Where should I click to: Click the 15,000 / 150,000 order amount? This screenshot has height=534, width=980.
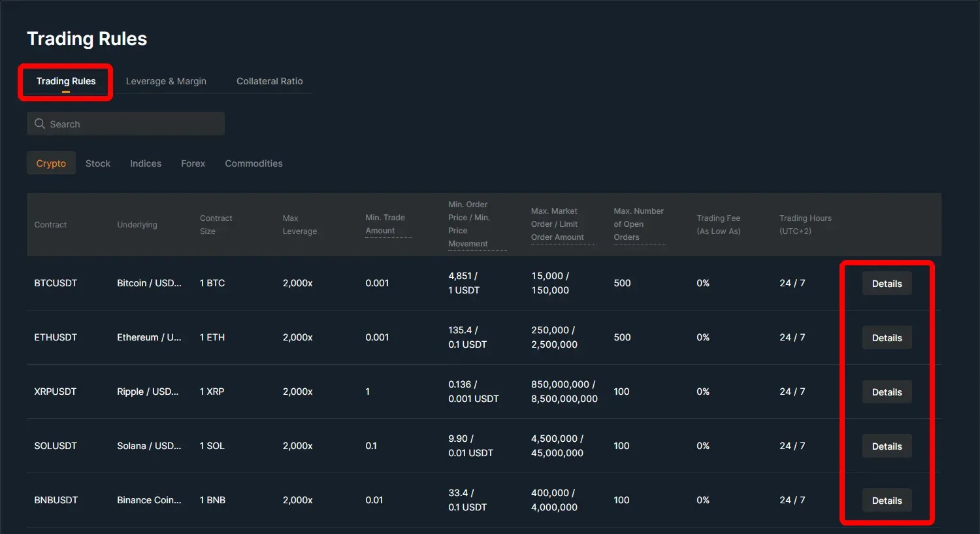tap(550, 283)
